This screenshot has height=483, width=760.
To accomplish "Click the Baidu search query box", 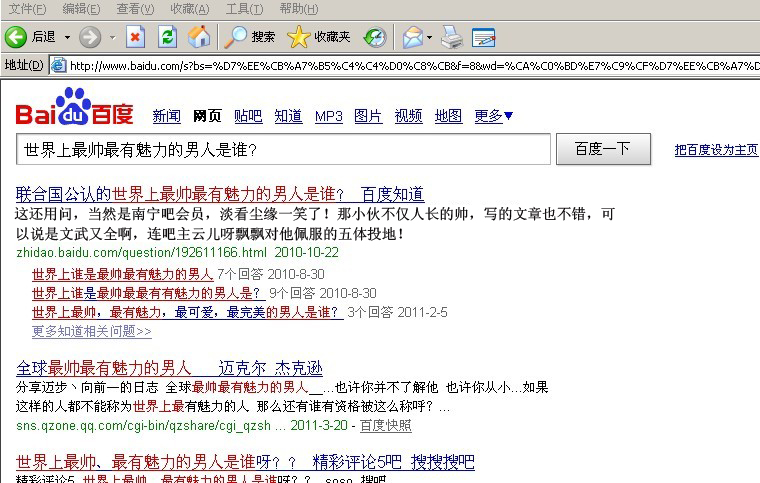I will coord(284,149).
